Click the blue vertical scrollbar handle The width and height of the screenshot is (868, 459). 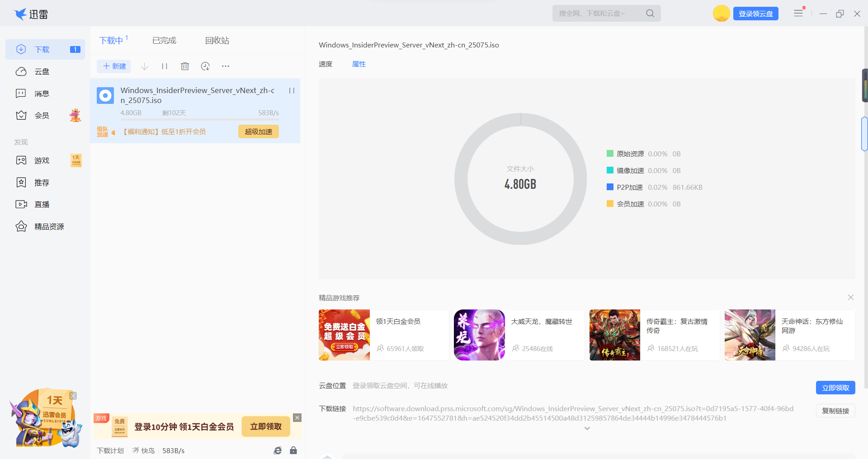(x=864, y=134)
